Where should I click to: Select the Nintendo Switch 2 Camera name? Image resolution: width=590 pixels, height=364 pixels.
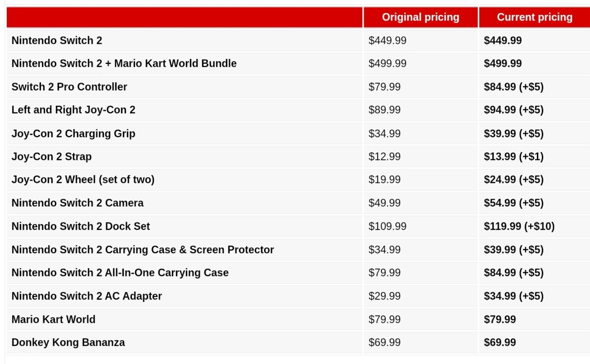coord(78,203)
